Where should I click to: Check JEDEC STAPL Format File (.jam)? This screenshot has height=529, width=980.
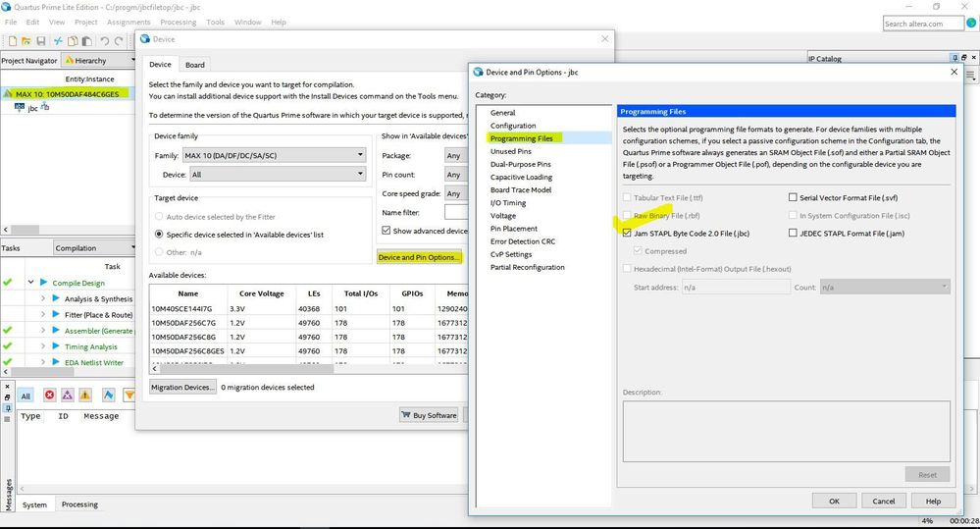(x=793, y=234)
